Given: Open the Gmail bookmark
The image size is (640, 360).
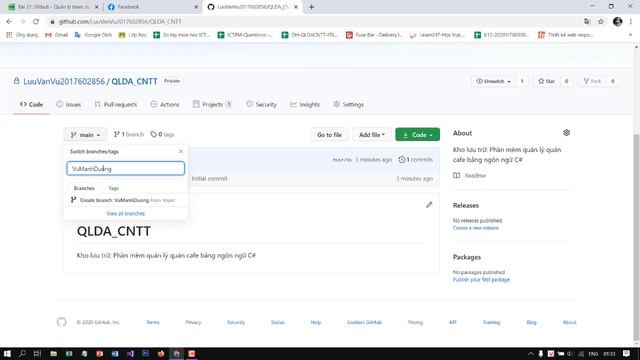Looking at the screenshot, I should pyautogui.click(x=57, y=35).
